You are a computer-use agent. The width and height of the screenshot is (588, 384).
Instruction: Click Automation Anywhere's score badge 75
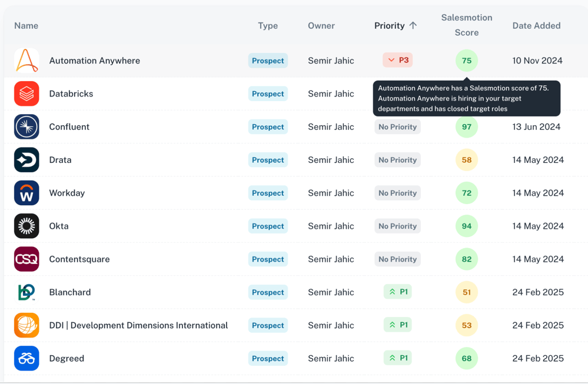[467, 61]
